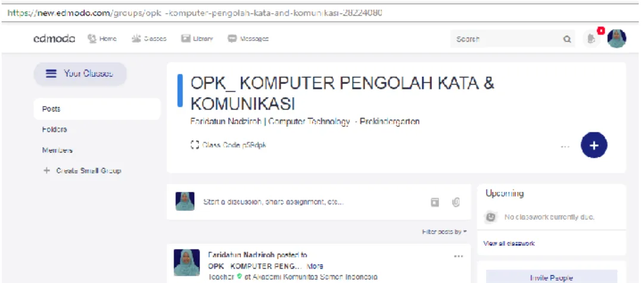This screenshot has height=283, width=644.
Task: Open the Classes menu item
Action: click(149, 39)
